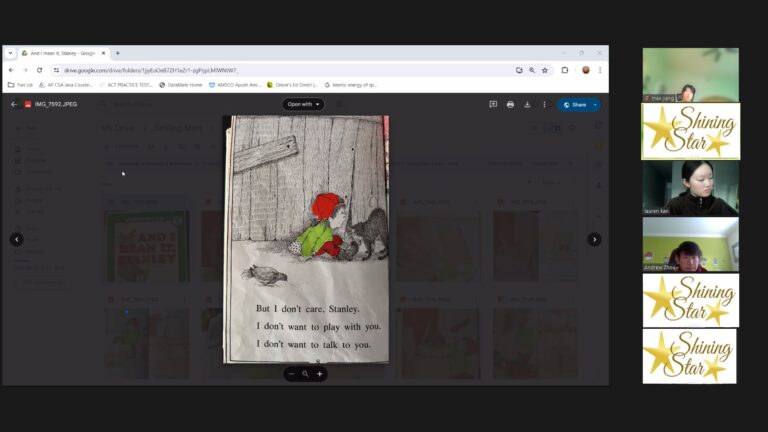Go to the previous image
768x432 pixels.
[x=17, y=240]
